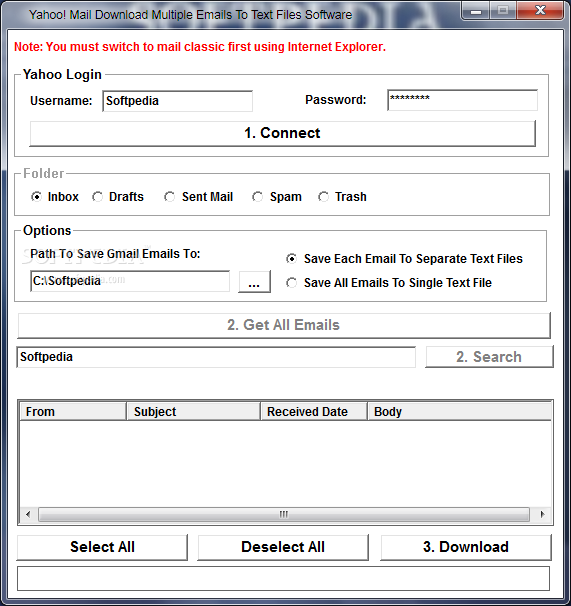The height and width of the screenshot is (606, 571).
Task: Click the horizontal scrollbar thumb in email list
Action: [x=284, y=514]
